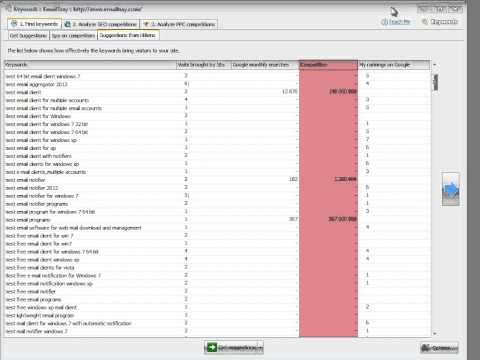Select row 'best email notifier for windows 7'
The width and height of the screenshot is (480, 360).
click(x=217, y=196)
